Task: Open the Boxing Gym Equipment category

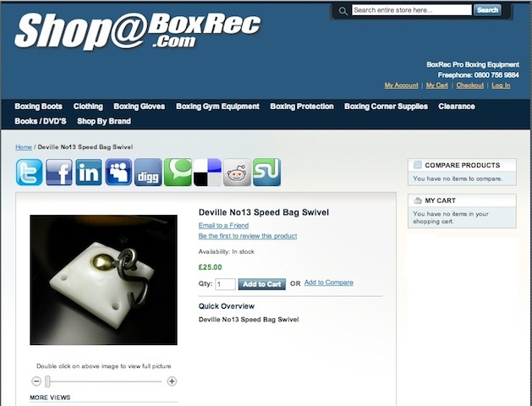Action: 217,107
